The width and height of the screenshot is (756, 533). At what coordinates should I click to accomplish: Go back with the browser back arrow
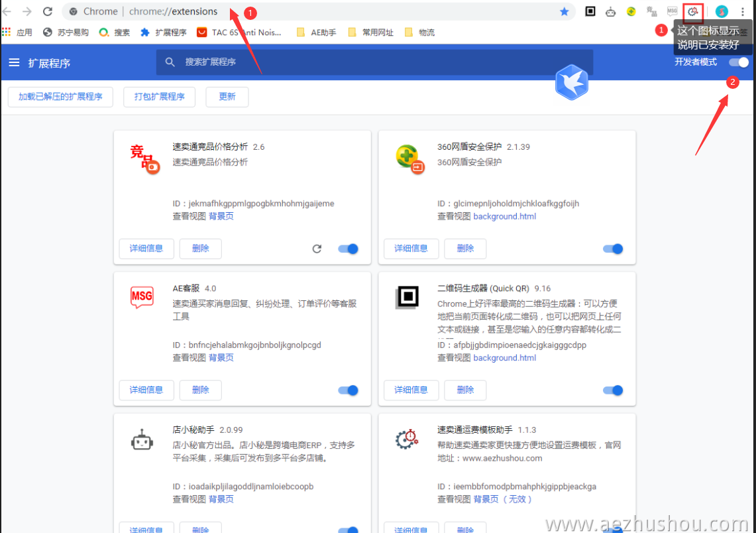(7, 11)
